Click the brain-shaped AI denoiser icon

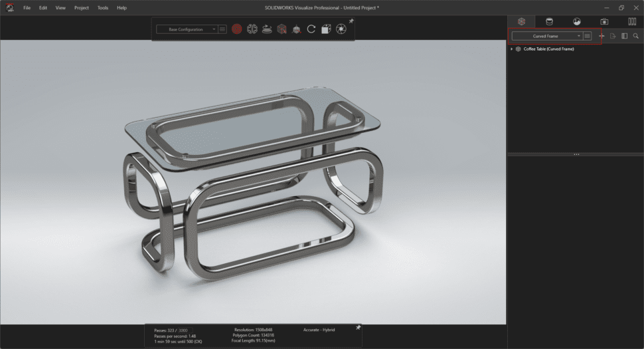(x=252, y=29)
